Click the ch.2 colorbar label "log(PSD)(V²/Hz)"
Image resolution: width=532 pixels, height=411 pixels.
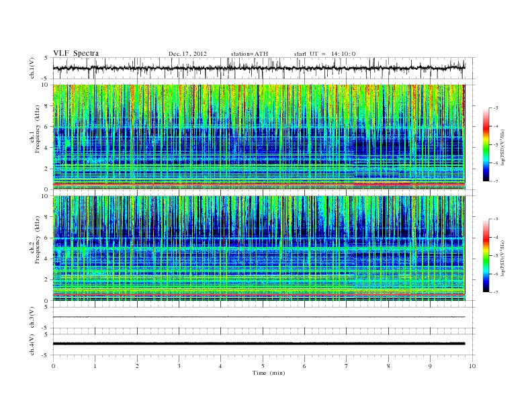tap(503, 258)
